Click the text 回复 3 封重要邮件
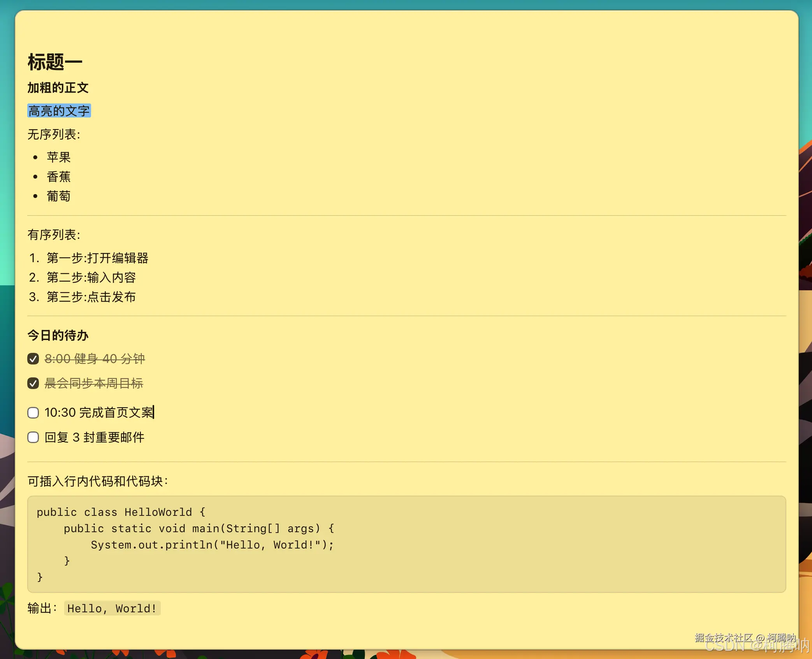 coord(95,437)
